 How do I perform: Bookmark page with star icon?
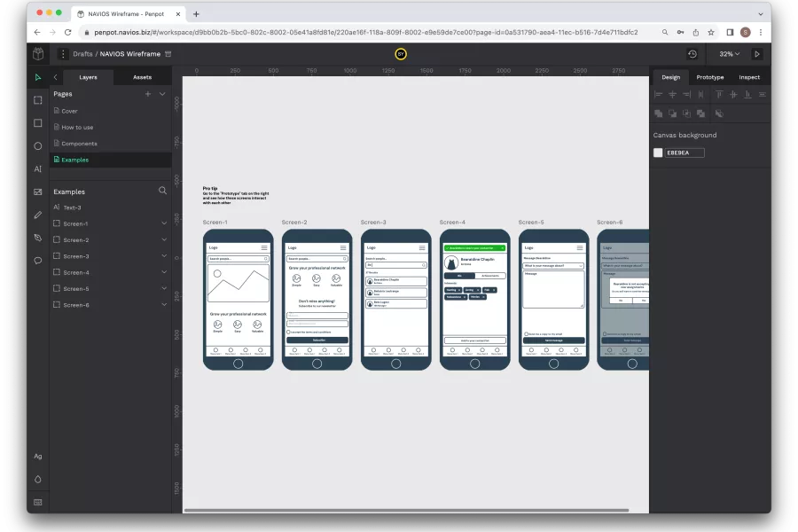(711, 32)
